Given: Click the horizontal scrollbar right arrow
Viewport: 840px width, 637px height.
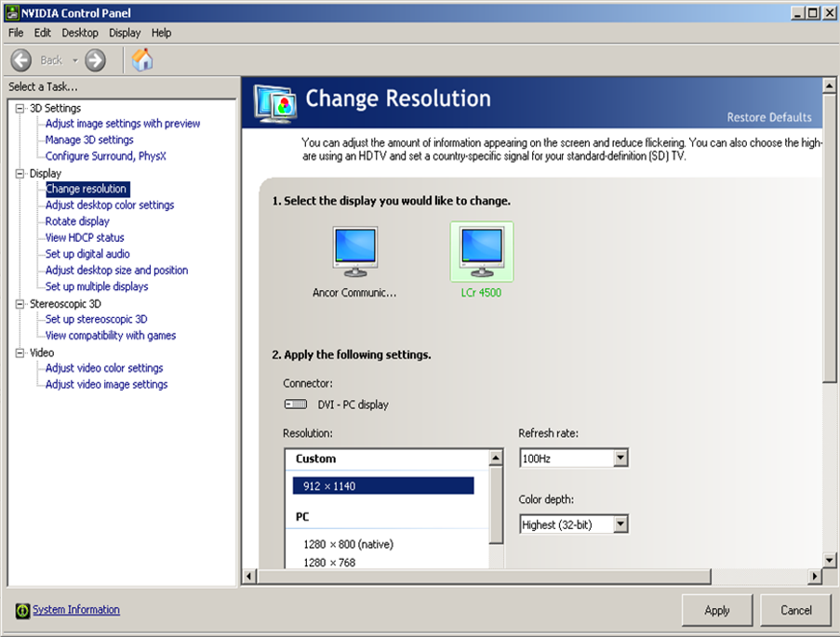Looking at the screenshot, I should point(814,577).
